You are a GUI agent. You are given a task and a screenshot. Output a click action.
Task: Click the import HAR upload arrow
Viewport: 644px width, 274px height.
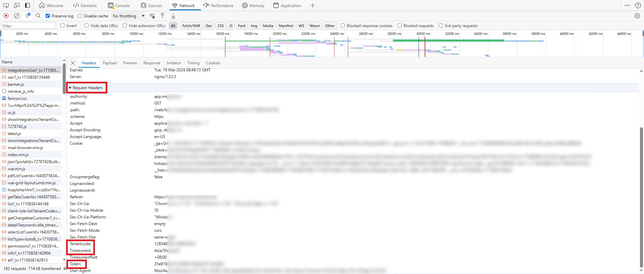162,16
